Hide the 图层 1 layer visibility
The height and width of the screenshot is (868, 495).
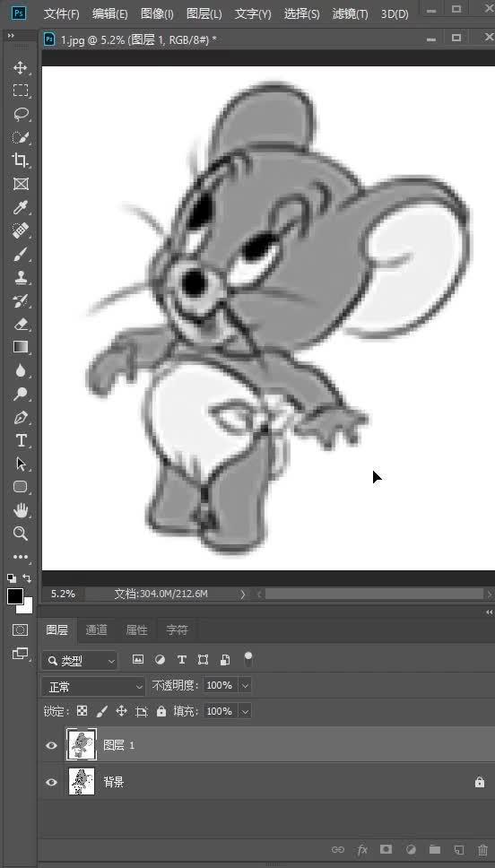click(51, 745)
